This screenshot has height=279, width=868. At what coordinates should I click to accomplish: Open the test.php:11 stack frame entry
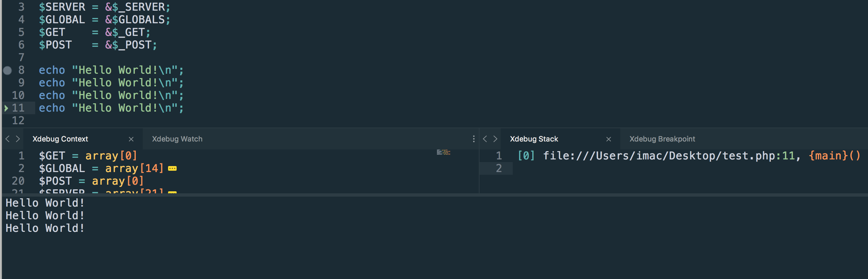click(688, 156)
